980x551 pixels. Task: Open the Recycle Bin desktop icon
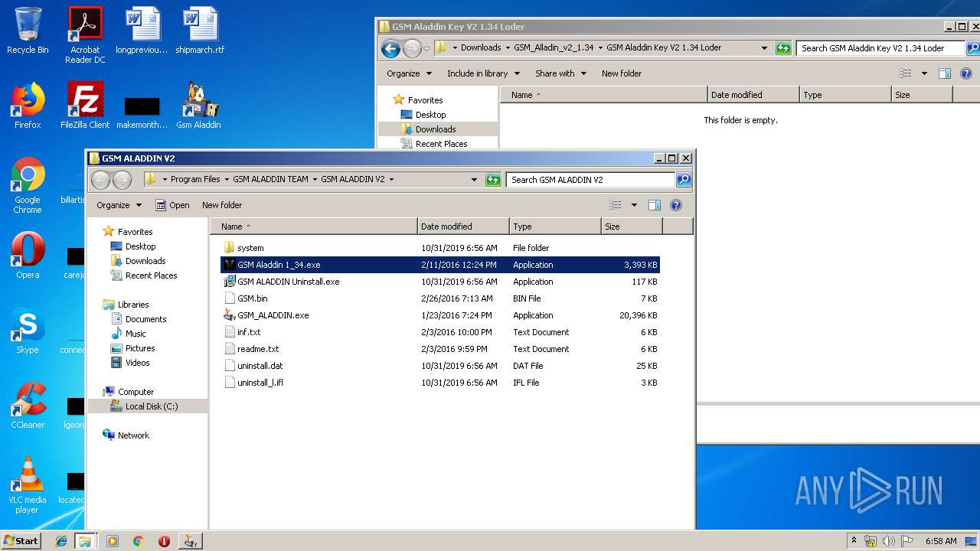pyautogui.click(x=28, y=31)
